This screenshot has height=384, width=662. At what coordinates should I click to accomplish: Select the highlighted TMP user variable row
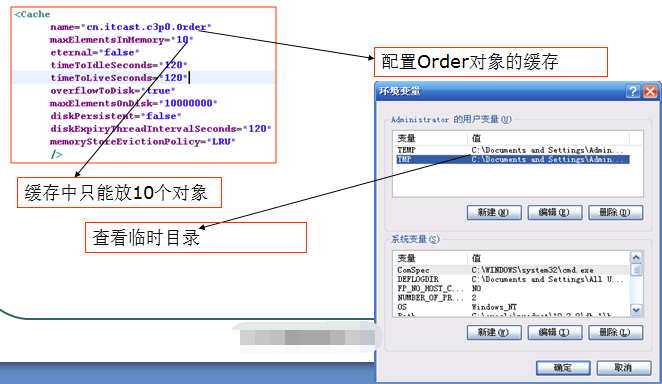(x=513, y=159)
